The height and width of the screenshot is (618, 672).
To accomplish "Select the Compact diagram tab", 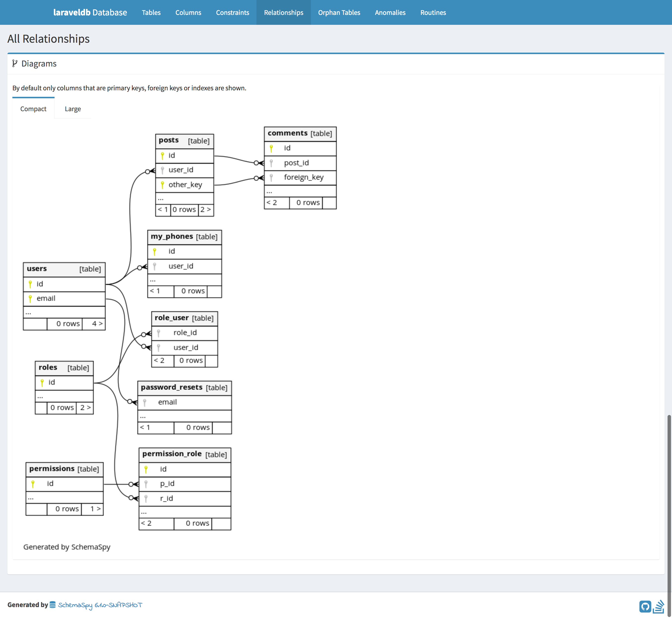I will (x=33, y=109).
